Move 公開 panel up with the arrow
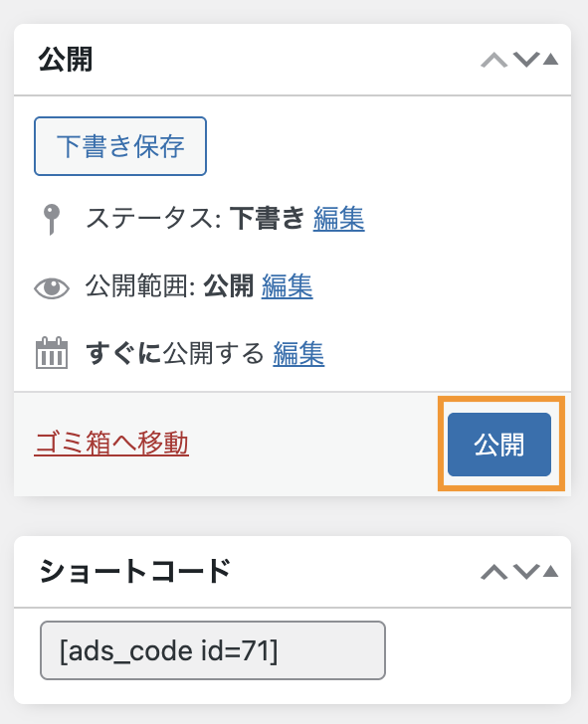Image resolution: width=588 pixels, height=724 pixels. click(x=493, y=60)
